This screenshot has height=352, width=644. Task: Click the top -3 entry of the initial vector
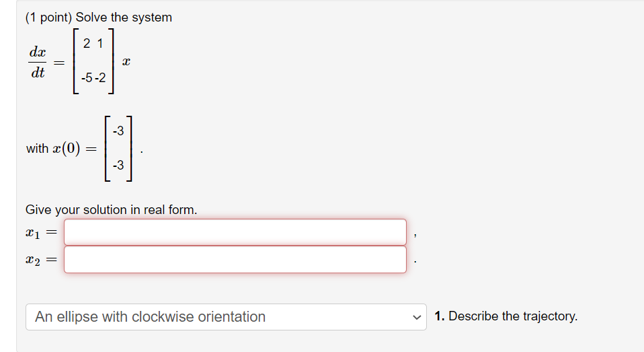[118, 131]
